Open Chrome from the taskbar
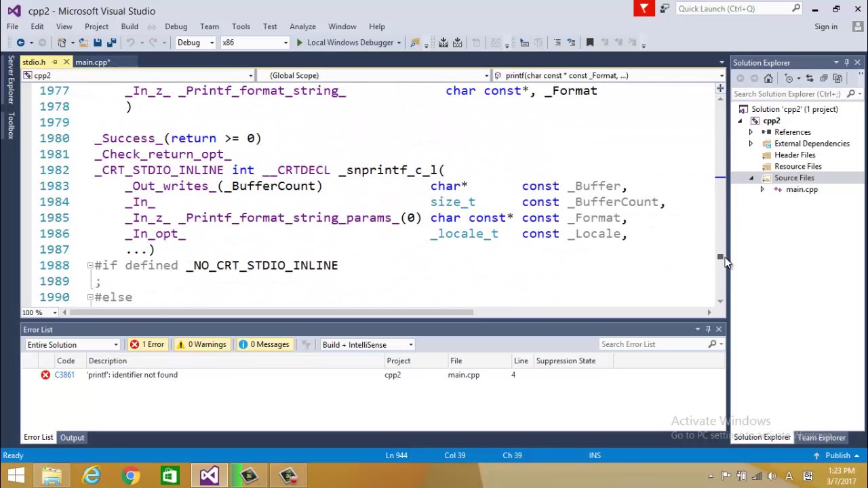Screen dimensions: 868x488 [x=130, y=476]
